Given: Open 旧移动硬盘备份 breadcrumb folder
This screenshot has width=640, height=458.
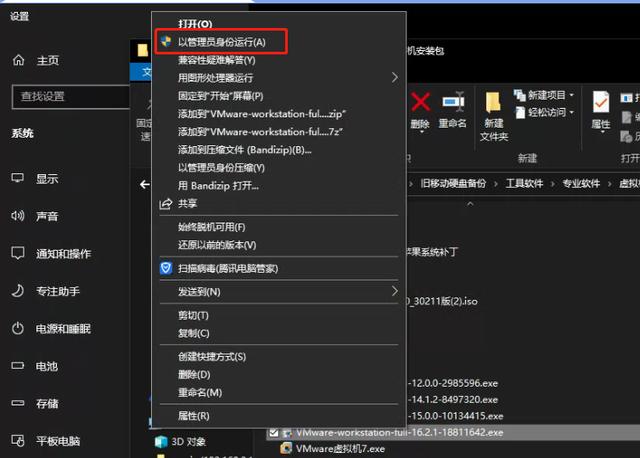Looking at the screenshot, I should [x=453, y=184].
